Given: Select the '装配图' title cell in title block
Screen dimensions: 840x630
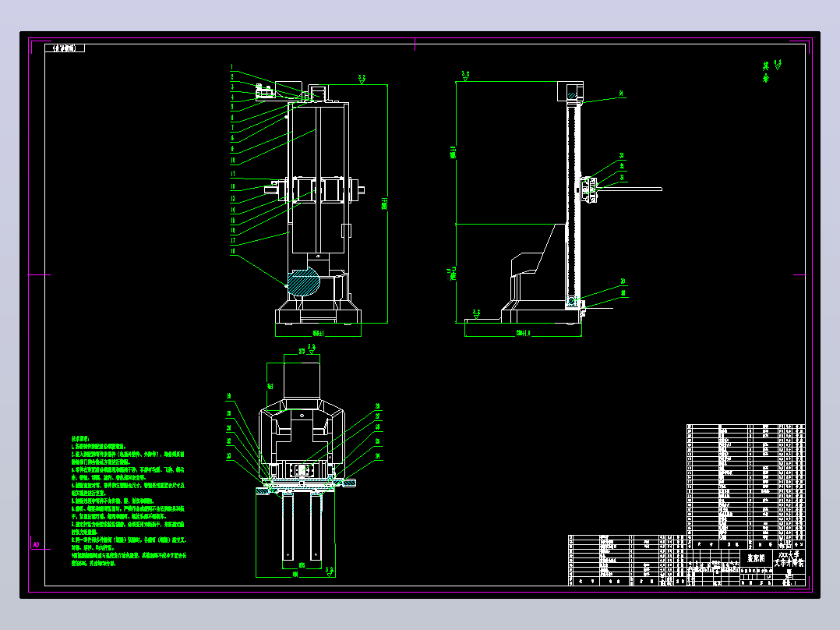Looking at the screenshot, I should coord(757,558).
